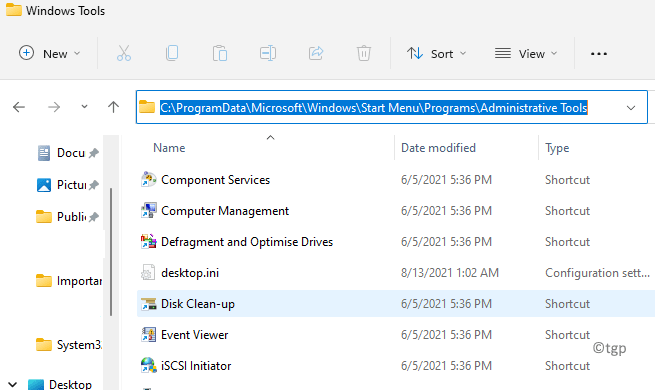Viewport: 655px width, 390px height.
Task: Click the Delete trash bin icon
Action: tap(364, 53)
